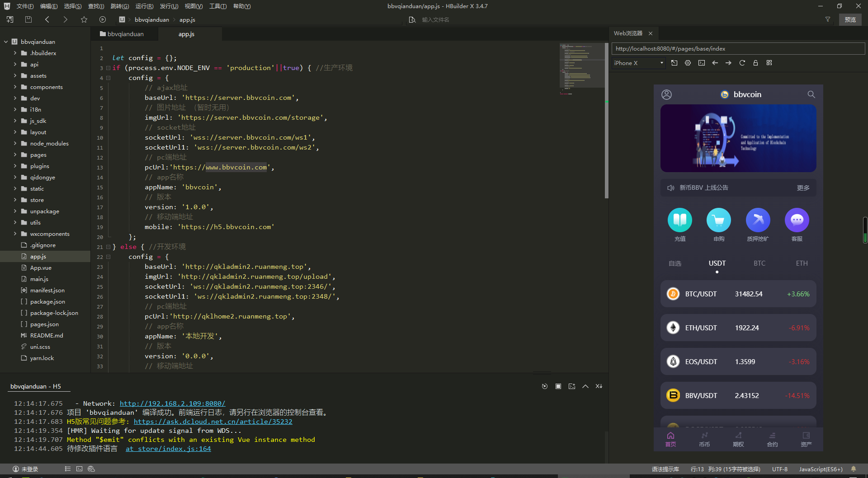The width and height of the screenshot is (868, 478).
Task: Expand the api folder
Action: point(15,64)
